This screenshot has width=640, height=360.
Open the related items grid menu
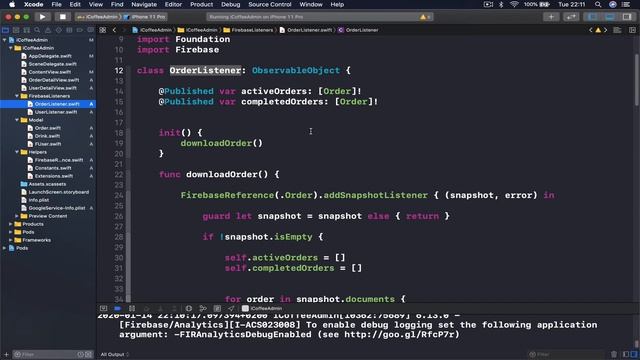click(103, 30)
